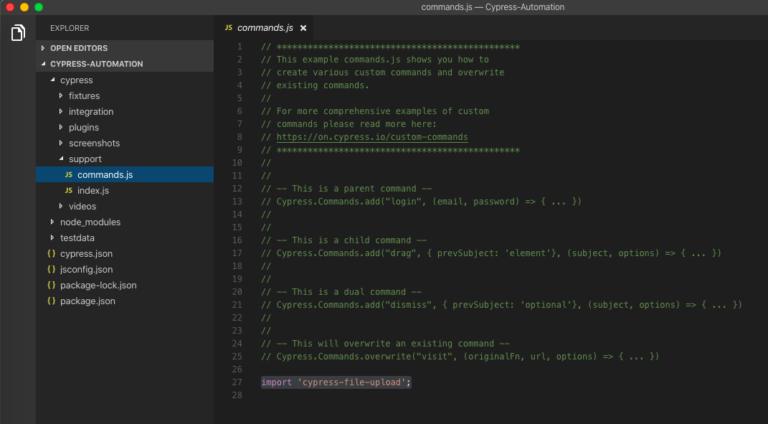Close the commands.js editor tab

[x=303, y=27]
